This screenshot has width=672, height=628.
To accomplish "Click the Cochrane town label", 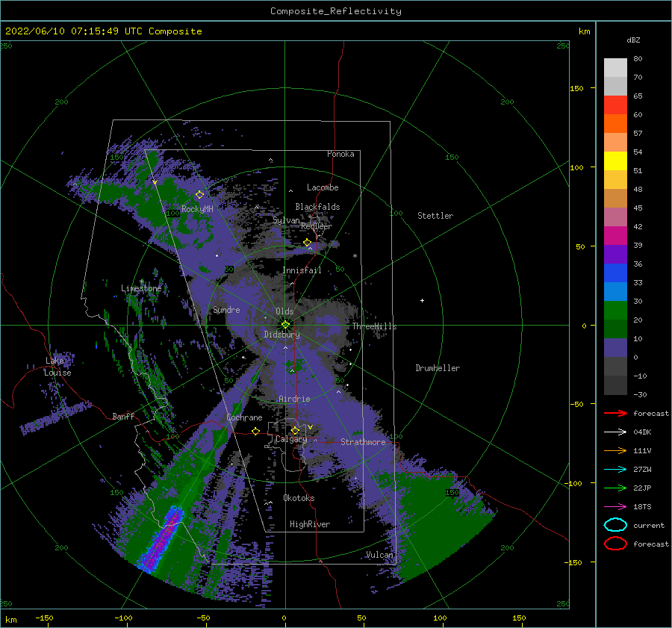I will [x=244, y=417].
